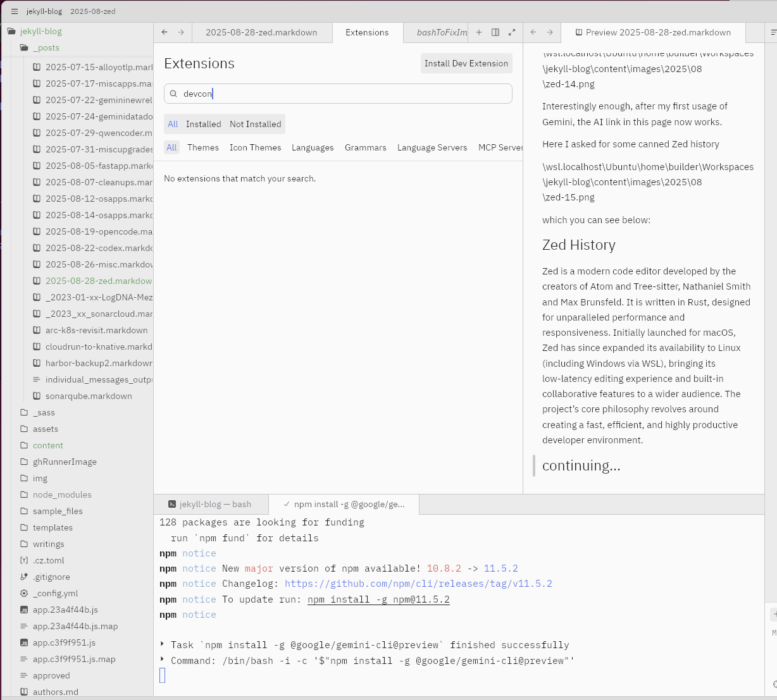Click the git icon of .gitignore
This screenshot has height=700, width=777.
24,577
